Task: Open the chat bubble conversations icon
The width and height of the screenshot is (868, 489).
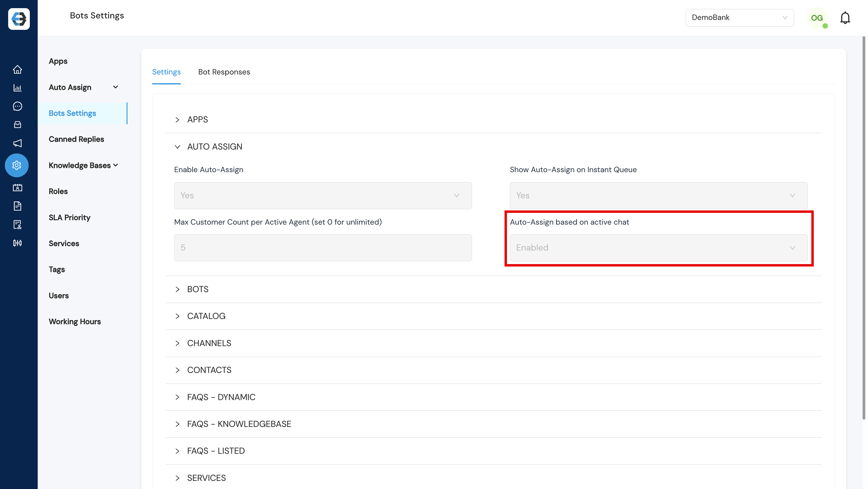Action: (17, 106)
